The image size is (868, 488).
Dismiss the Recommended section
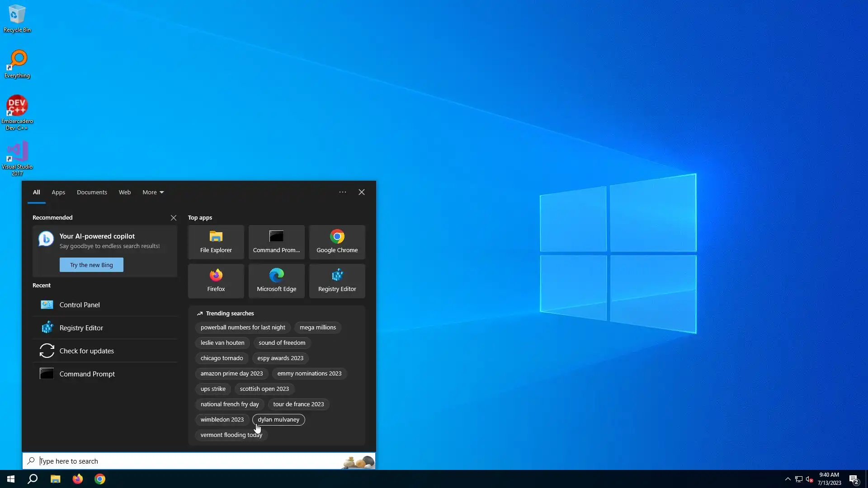click(174, 217)
